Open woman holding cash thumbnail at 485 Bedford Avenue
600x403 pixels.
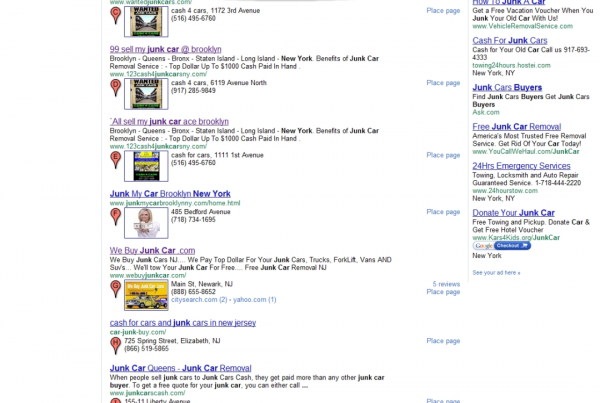[146, 223]
